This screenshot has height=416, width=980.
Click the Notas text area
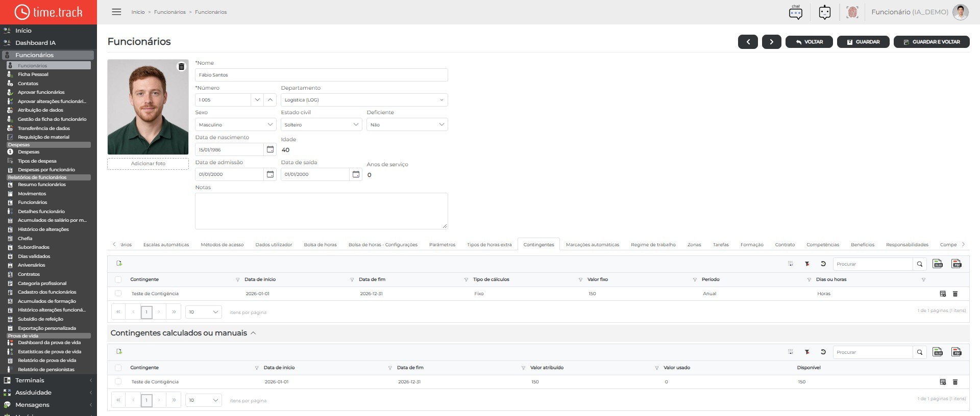coord(322,211)
